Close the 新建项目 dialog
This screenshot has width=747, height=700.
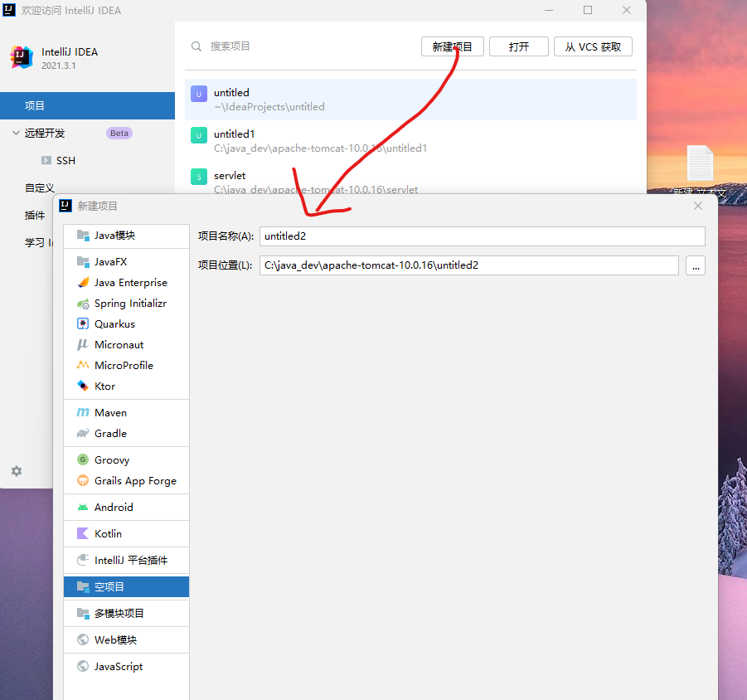pyautogui.click(x=698, y=206)
